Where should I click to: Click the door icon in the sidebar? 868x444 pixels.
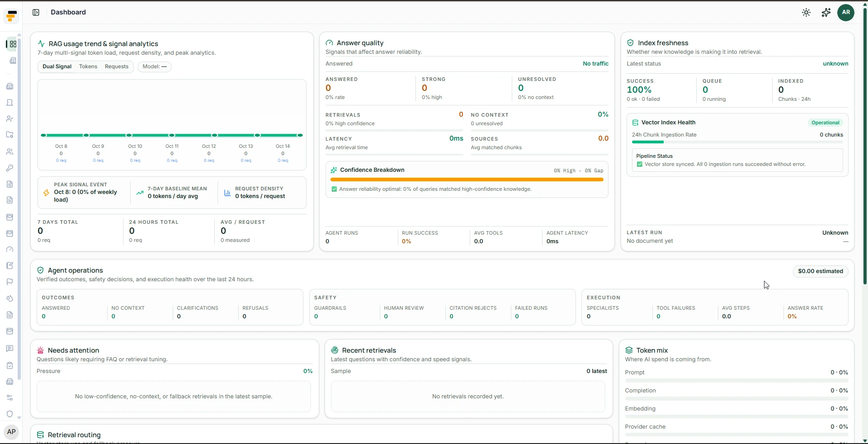[x=9, y=103]
